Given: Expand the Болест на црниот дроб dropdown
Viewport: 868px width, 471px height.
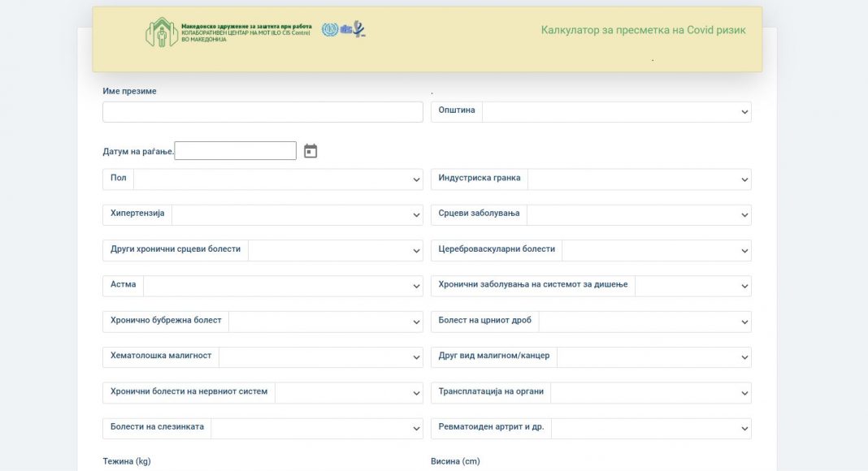Looking at the screenshot, I should pos(644,322).
